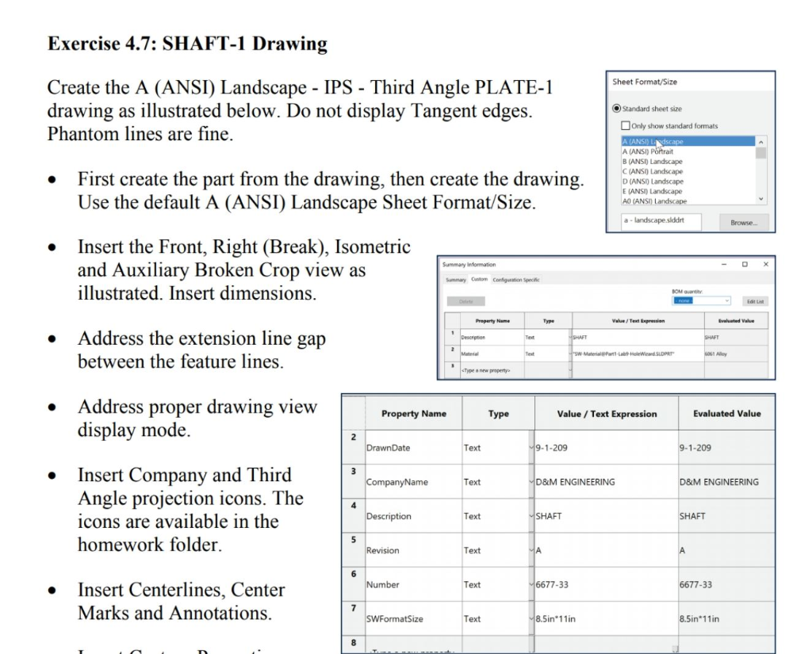Image resolution: width=812 pixels, height=654 pixels.
Task: Select A (ANSI) Portrait in the list
Action: coord(688,151)
